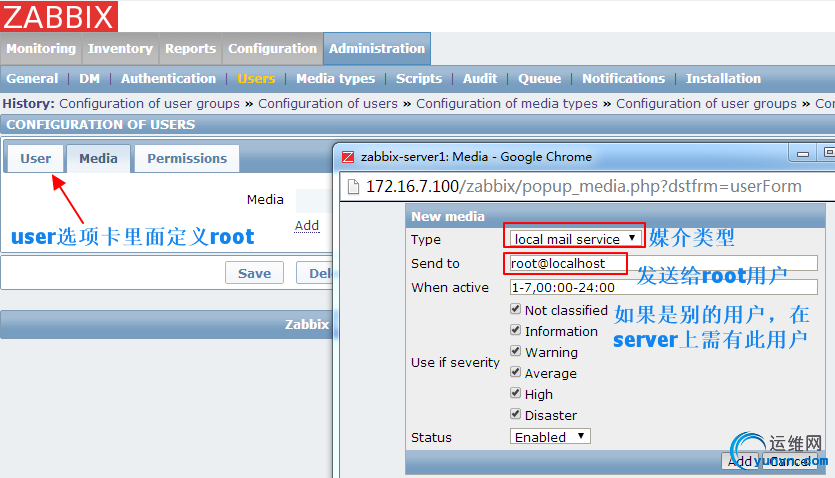
Task: Switch to the User tab
Action: [36, 159]
